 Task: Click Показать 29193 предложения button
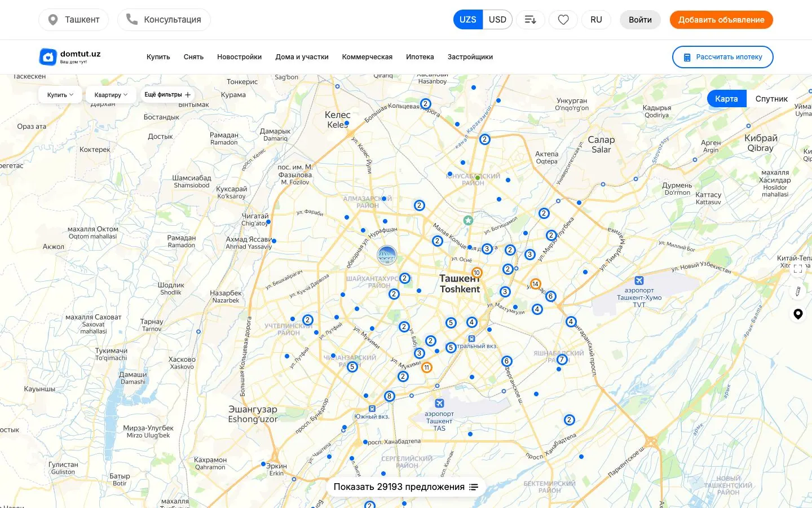405,487
